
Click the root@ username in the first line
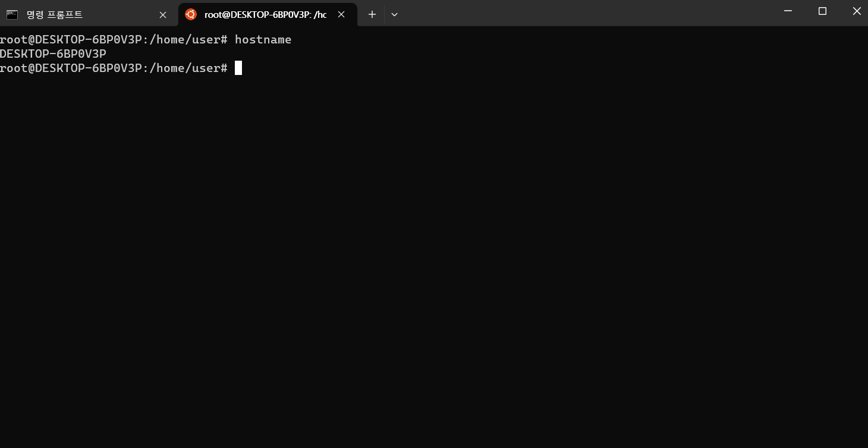18,39
